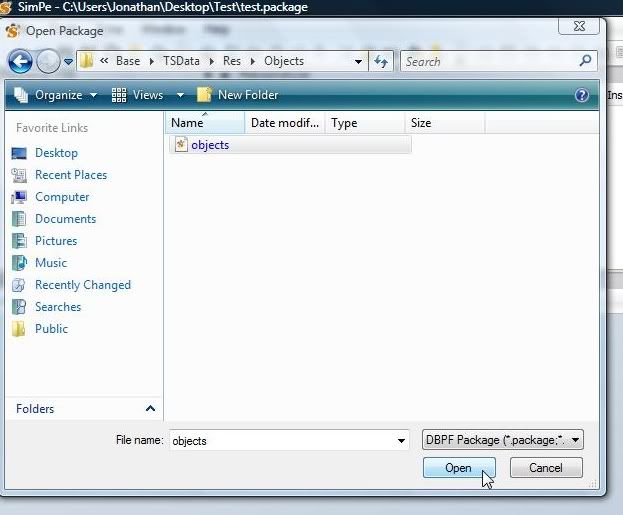Click the New Folder toolbar icon
This screenshot has height=515, width=623.
pyautogui.click(x=205, y=95)
